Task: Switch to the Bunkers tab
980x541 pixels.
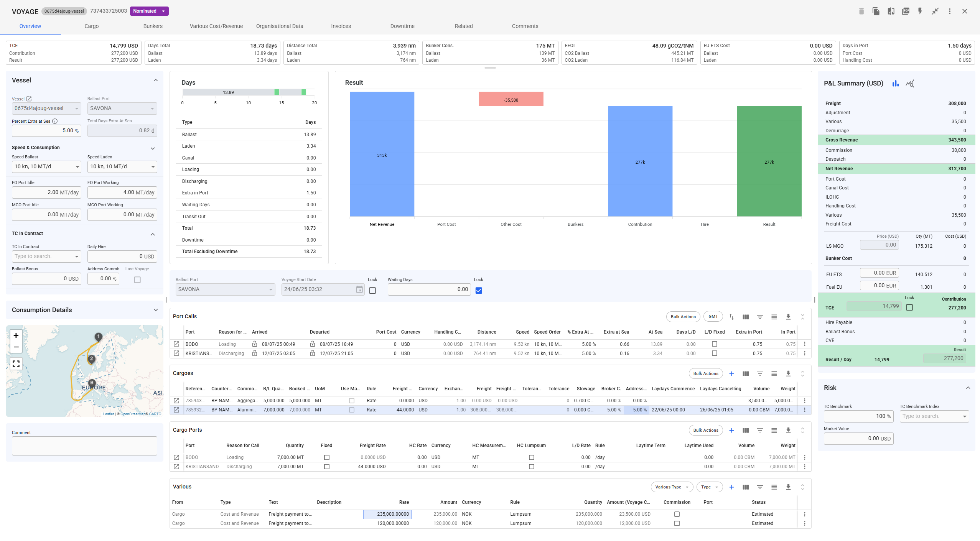Action: coord(153,26)
